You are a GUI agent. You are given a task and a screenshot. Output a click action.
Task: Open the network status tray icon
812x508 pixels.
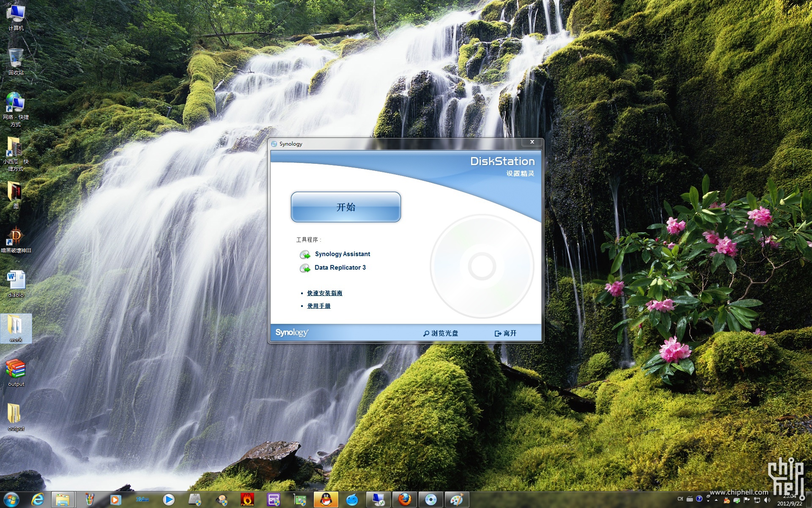coord(757,500)
